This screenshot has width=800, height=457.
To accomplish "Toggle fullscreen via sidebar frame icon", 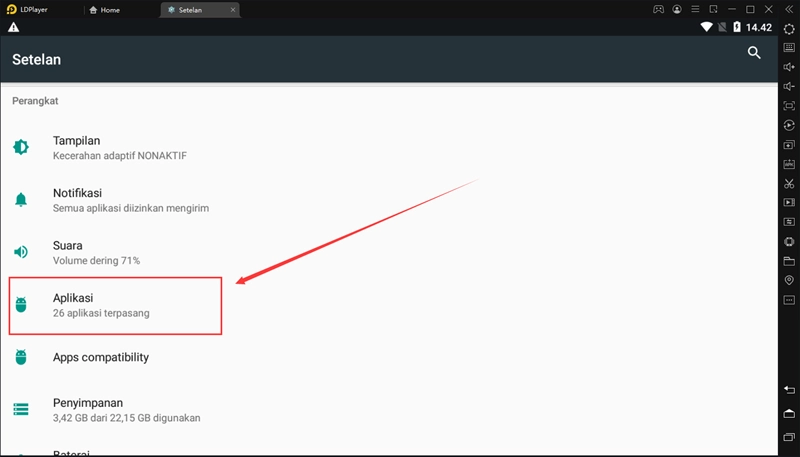I will point(789,106).
